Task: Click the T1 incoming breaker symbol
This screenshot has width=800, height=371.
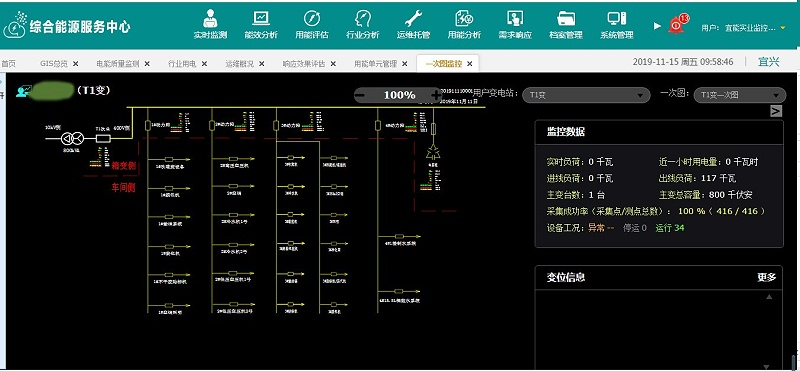Action: 104,138
